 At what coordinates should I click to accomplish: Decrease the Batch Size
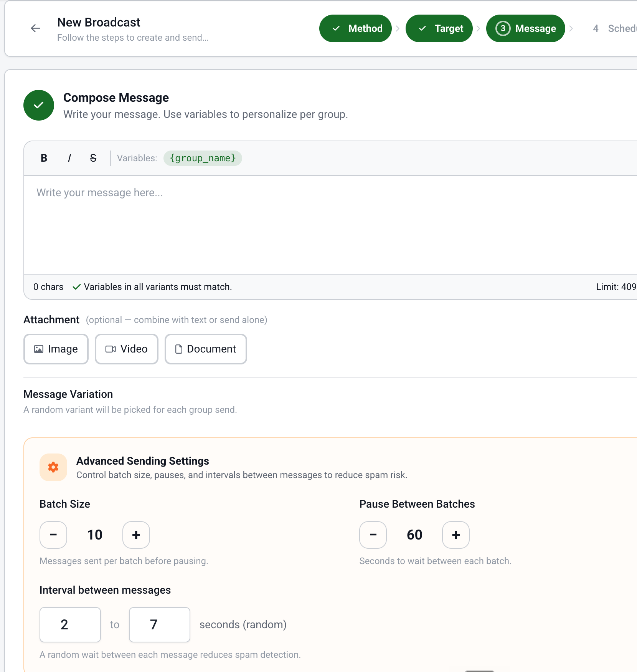tap(53, 535)
